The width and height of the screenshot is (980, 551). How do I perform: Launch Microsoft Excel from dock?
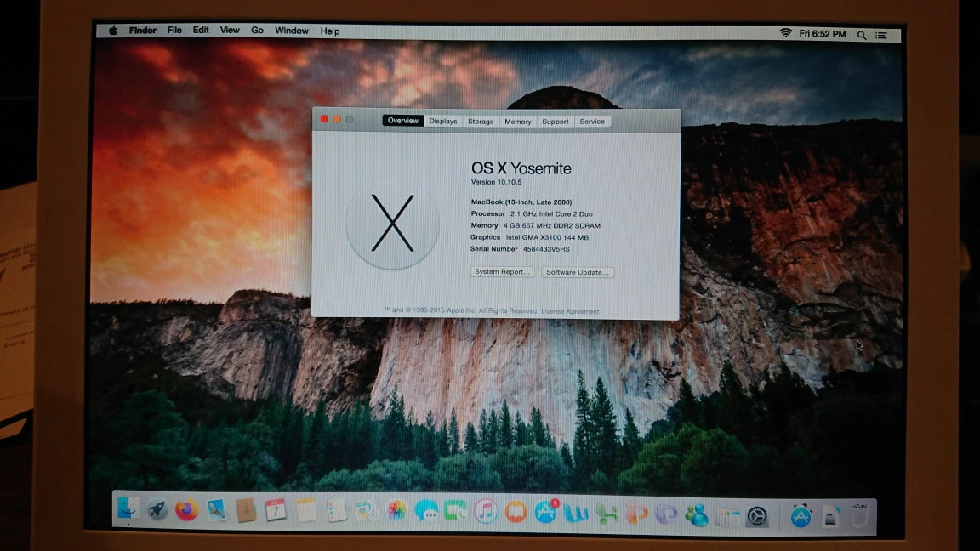click(607, 514)
